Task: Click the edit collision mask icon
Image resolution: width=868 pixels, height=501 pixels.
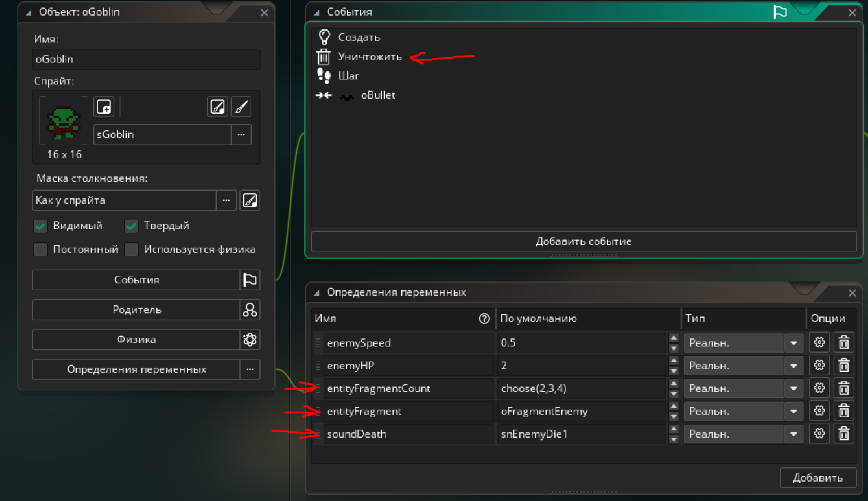Action: pyautogui.click(x=250, y=201)
